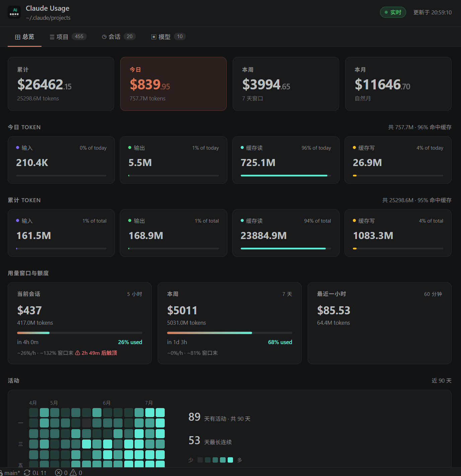Click the square icon on the 模型 tab
Screen dimensions: 461x476
(x=154, y=37)
